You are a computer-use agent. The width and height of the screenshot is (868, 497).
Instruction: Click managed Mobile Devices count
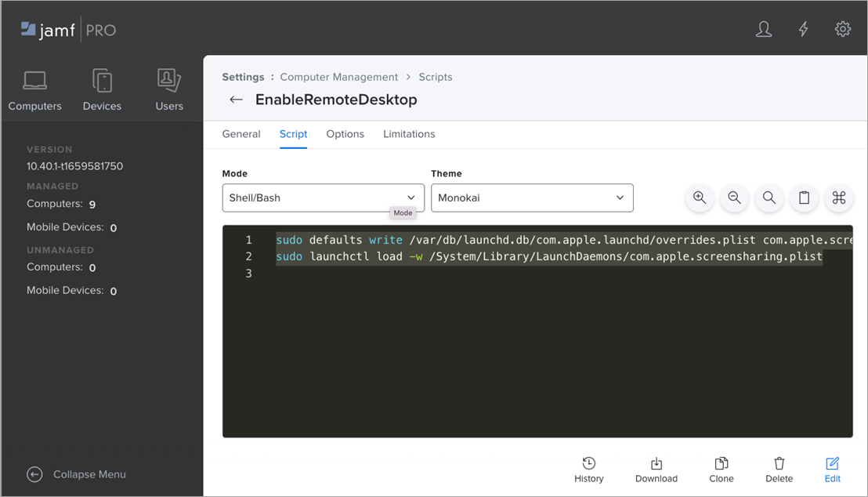coord(114,227)
